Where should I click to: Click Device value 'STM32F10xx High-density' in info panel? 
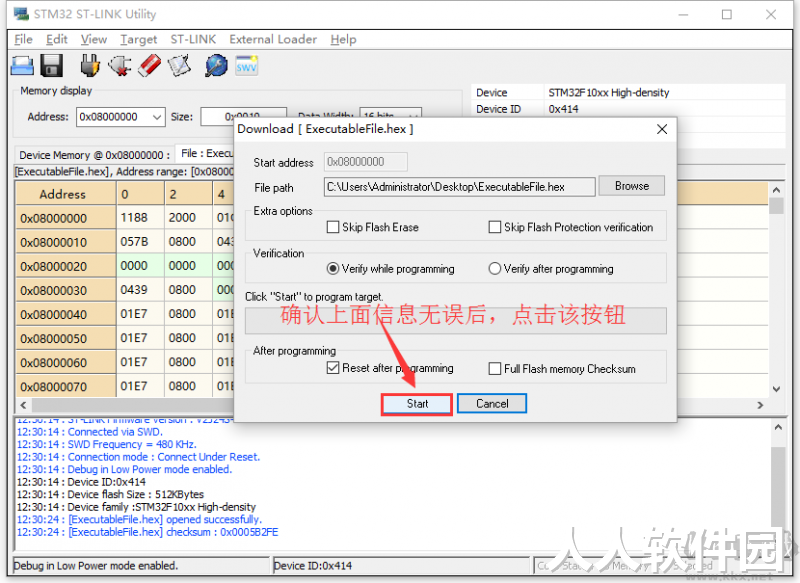[609, 93]
